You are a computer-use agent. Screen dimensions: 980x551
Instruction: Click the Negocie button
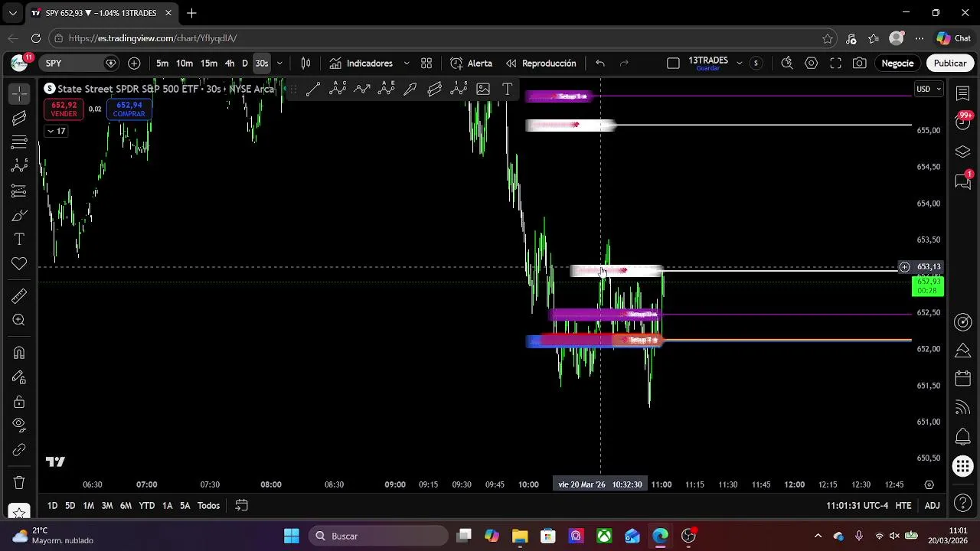[897, 64]
